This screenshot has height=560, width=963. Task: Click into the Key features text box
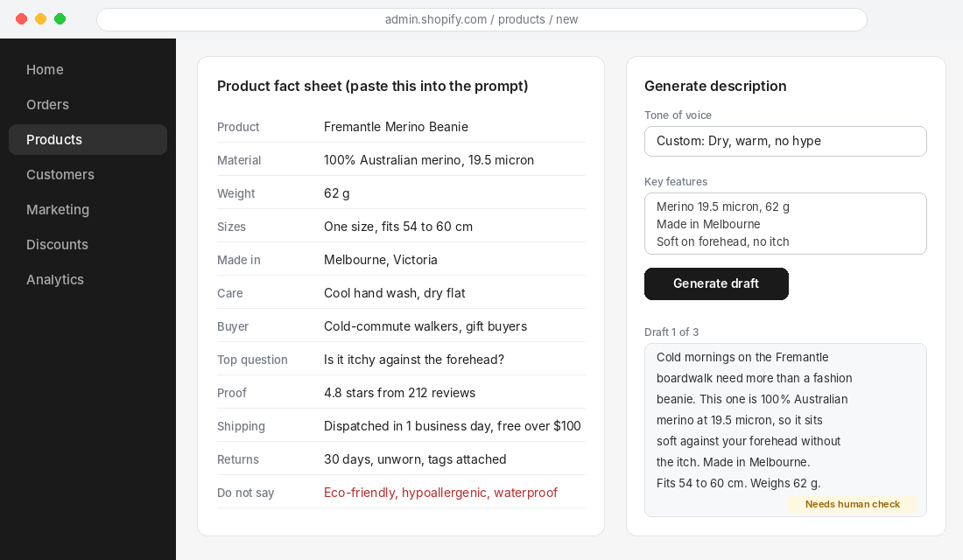point(785,223)
